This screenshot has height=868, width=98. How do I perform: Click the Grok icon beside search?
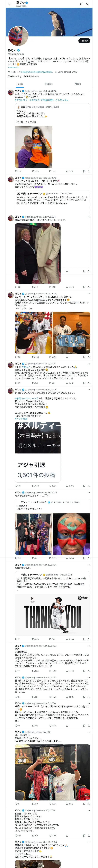click(x=81, y=4)
